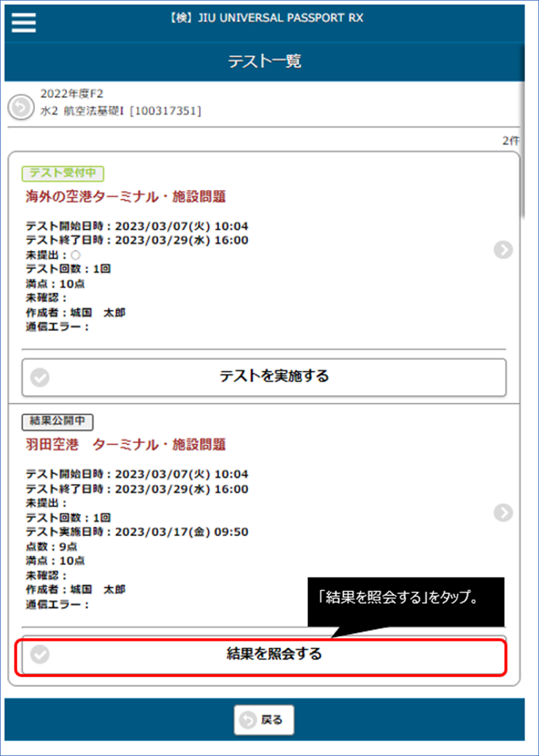Select the テスト一覧 page title bar
Image resolution: width=539 pixels, height=756 pixels.
coord(264,62)
